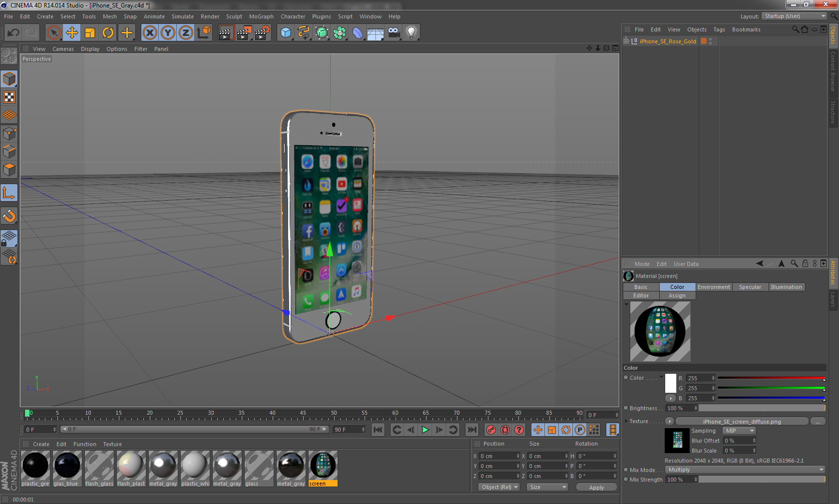Toggle Y axis lock
Screen dimensions: 839x504
[x=168, y=33]
